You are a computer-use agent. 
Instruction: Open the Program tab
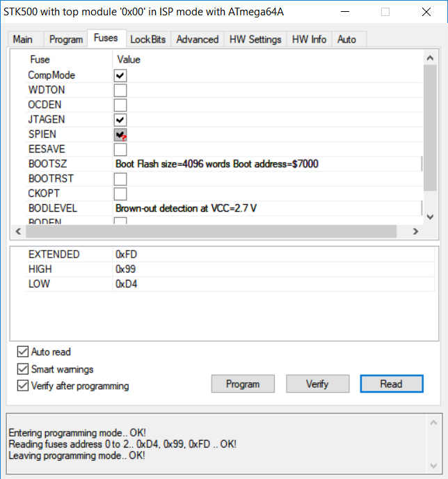[66, 40]
